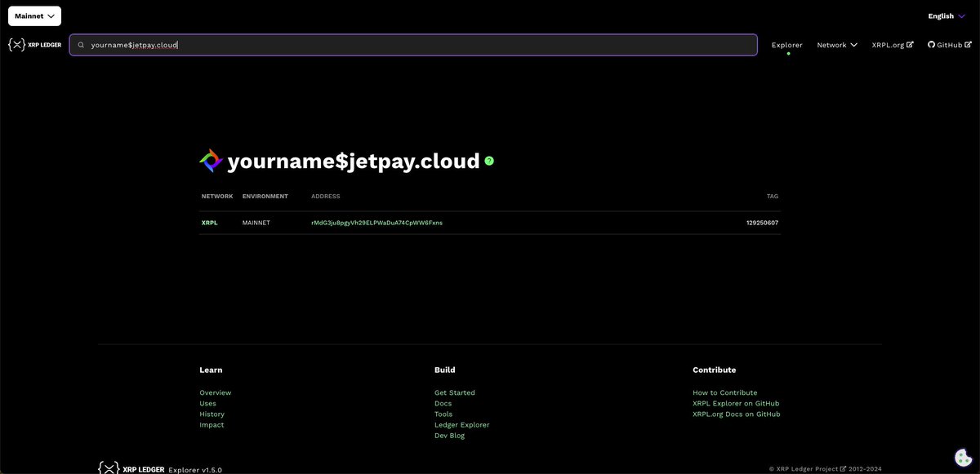Click the colorful PayString logo icon

[211, 161]
